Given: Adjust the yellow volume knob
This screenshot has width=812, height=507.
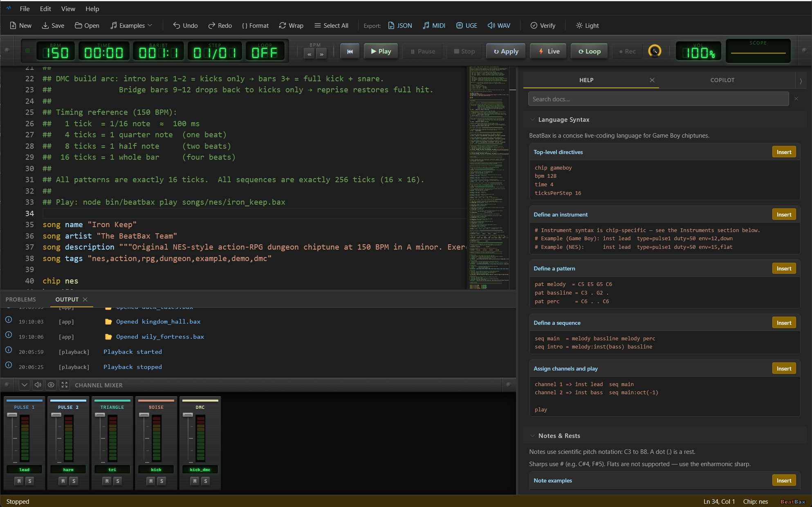Looking at the screenshot, I should [655, 51].
